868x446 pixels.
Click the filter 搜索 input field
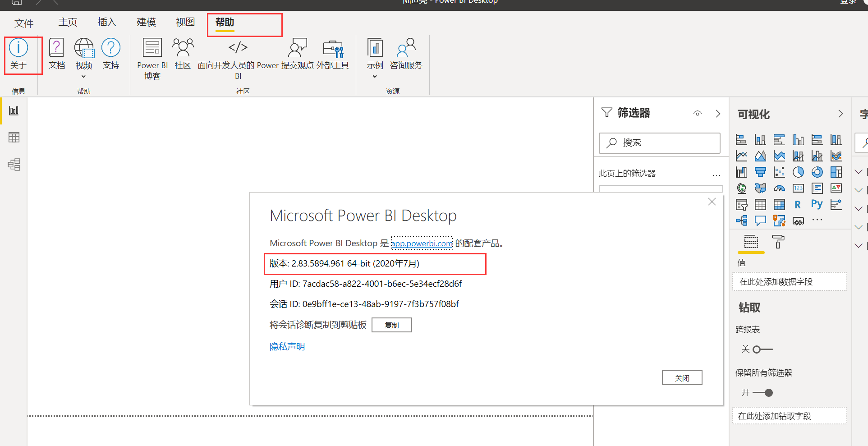[x=660, y=143]
